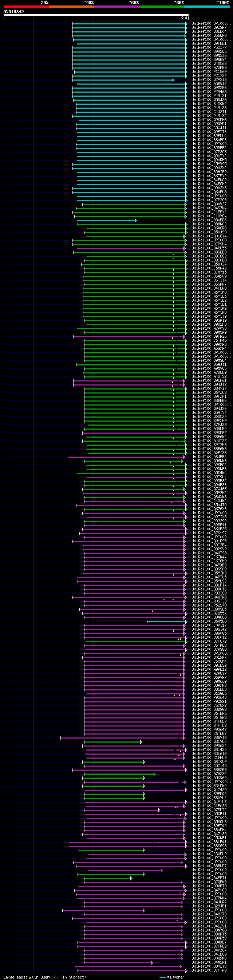Select hit label UniRef100_Q4Z429

pos(209,790)
